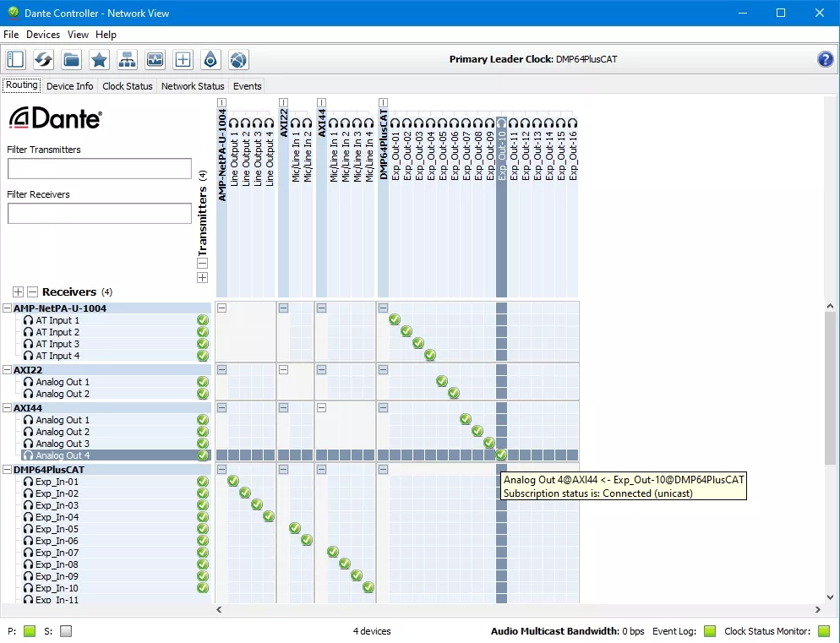Toggle AXI44 Analog Out 1 to Exp_Out-07 subscription
Image resolution: width=840 pixels, height=643 pixels.
point(466,419)
